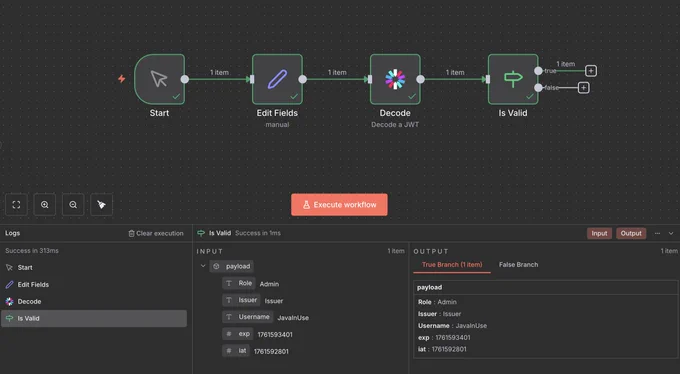This screenshot has width=680, height=374.
Task: Open the Edit Fields node
Action: click(277, 79)
